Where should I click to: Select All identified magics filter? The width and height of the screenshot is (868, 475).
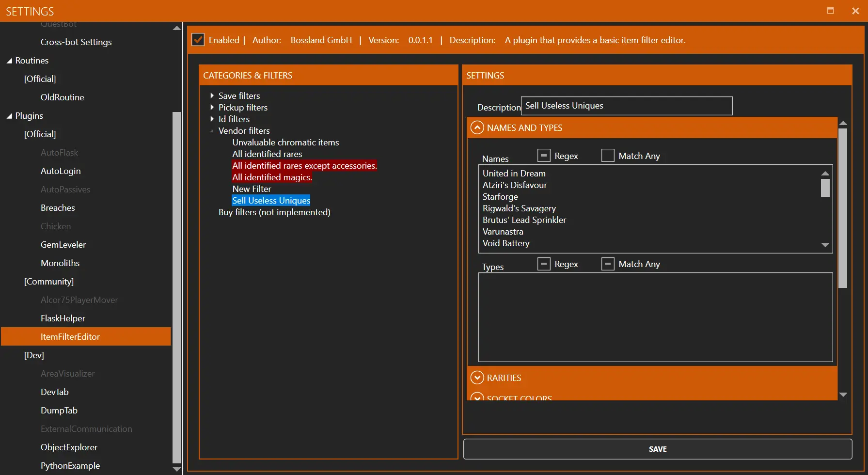pyautogui.click(x=272, y=177)
